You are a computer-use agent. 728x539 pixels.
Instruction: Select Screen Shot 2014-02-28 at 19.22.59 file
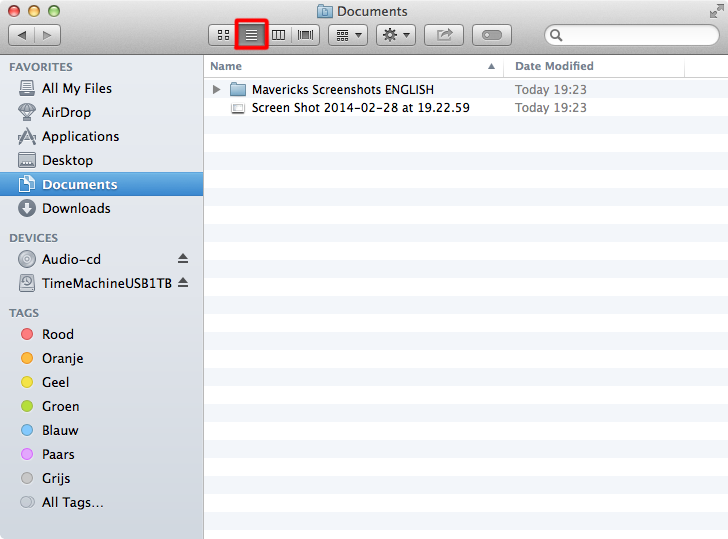pyautogui.click(x=466, y=108)
